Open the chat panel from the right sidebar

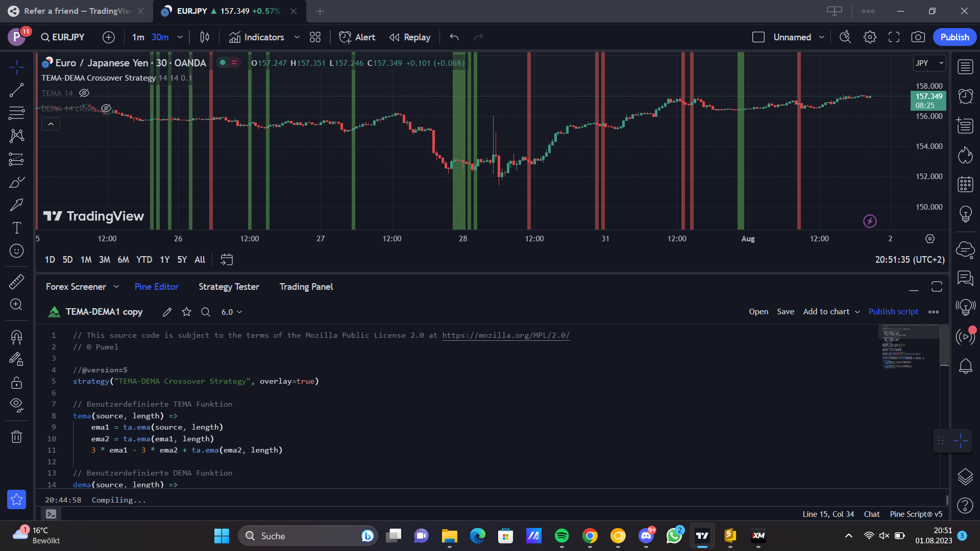click(x=965, y=279)
